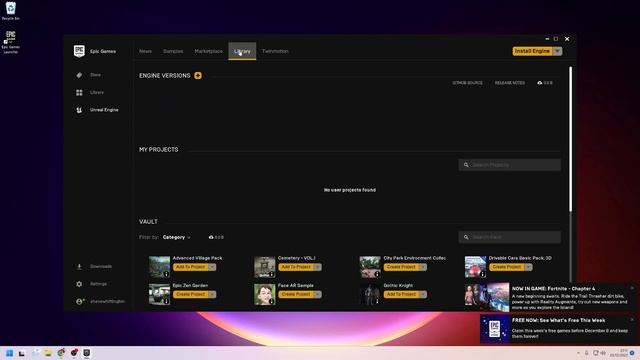Click the Epic Games Launcher desktop shortcut

point(11,42)
